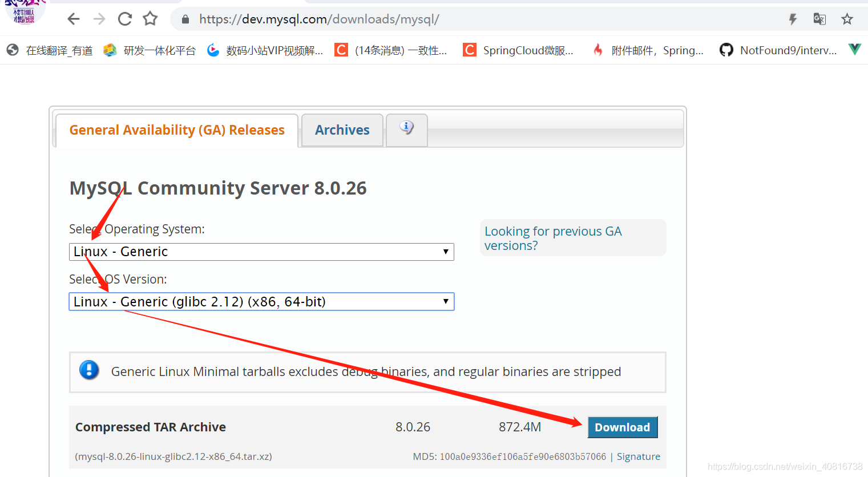Download the Compressed TAR Archive

[623, 427]
